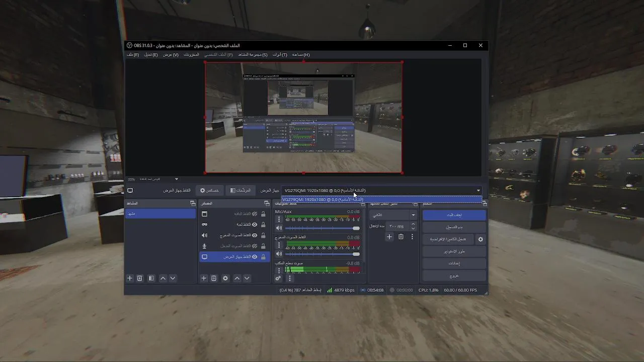
Task: Mute second audio channel speaker icon
Action: tap(279, 254)
